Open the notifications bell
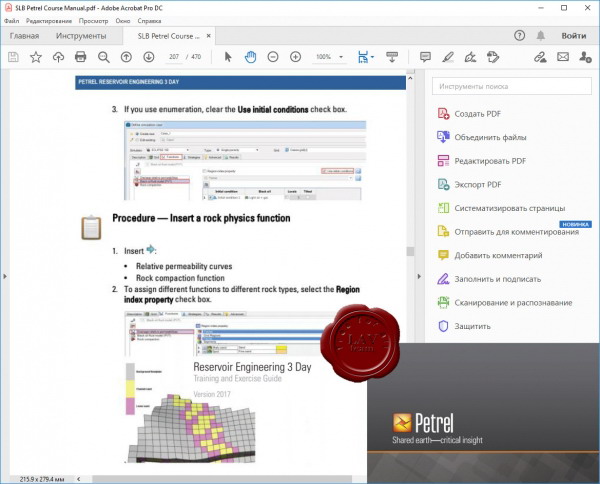The height and width of the screenshot is (484, 600). pos(540,36)
